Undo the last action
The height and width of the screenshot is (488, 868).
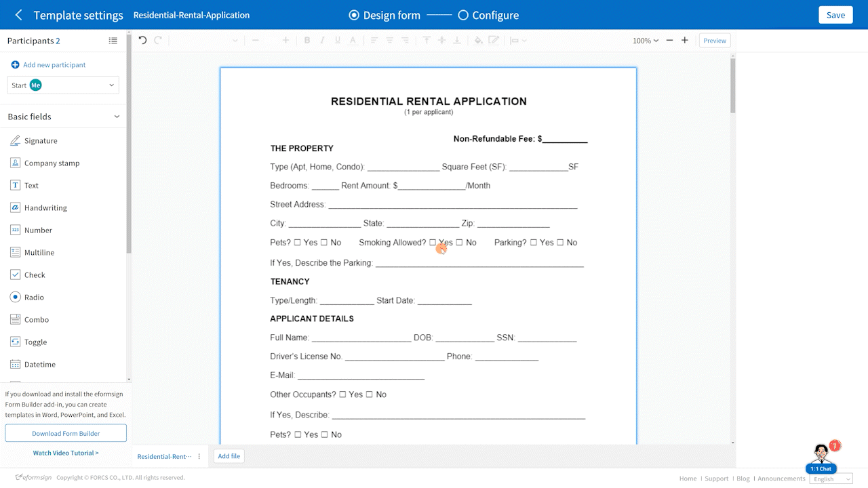coord(142,41)
